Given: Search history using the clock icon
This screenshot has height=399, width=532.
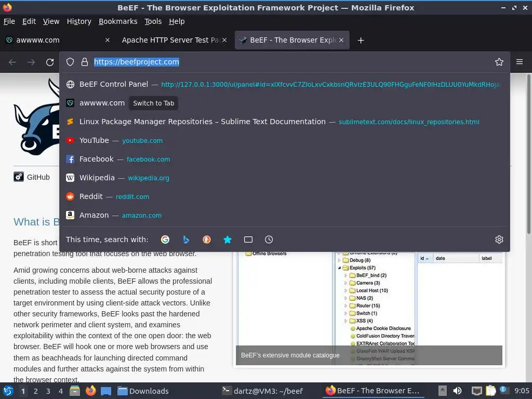Looking at the screenshot, I should (x=269, y=240).
